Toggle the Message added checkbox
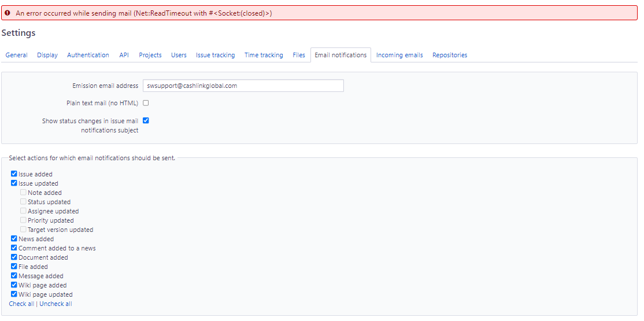Screen dimensions: 644x321 (x=14, y=276)
